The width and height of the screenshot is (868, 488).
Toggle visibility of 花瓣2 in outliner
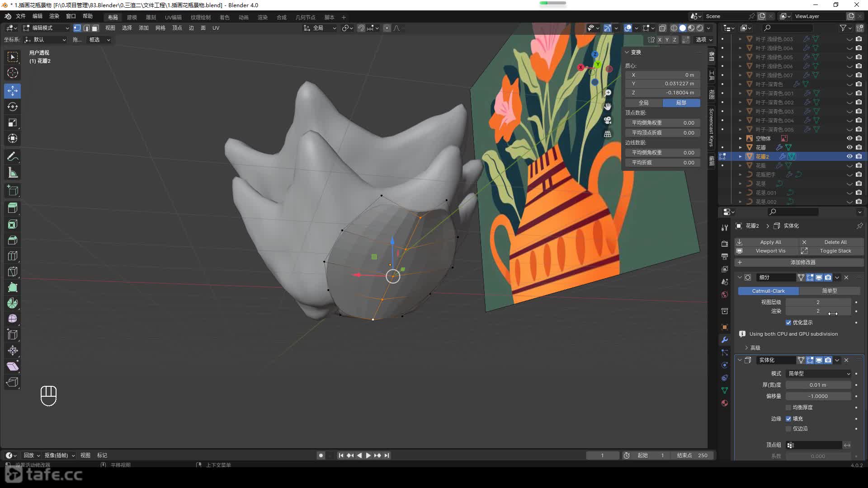click(849, 156)
